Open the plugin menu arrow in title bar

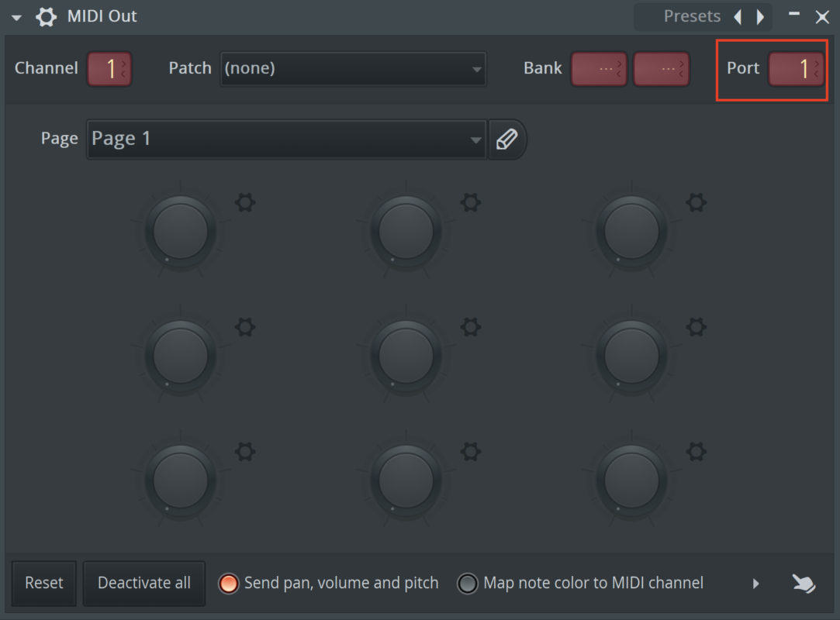pyautogui.click(x=17, y=18)
